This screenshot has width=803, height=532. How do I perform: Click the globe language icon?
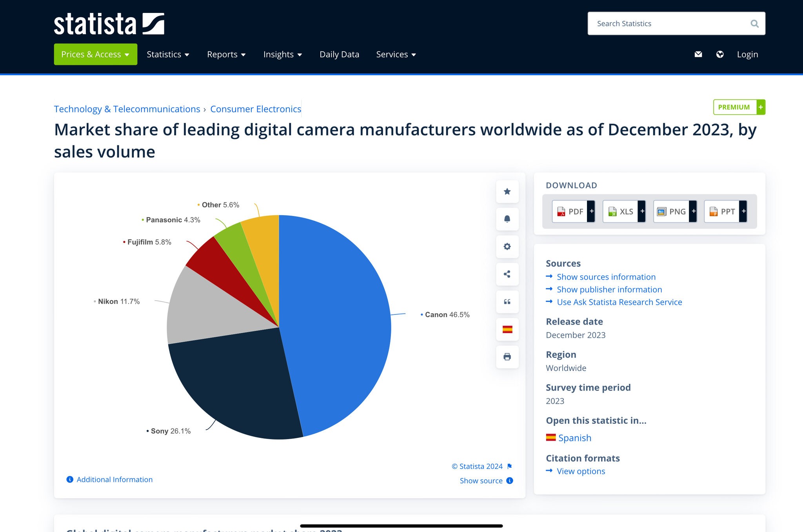(x=720, y=54)
